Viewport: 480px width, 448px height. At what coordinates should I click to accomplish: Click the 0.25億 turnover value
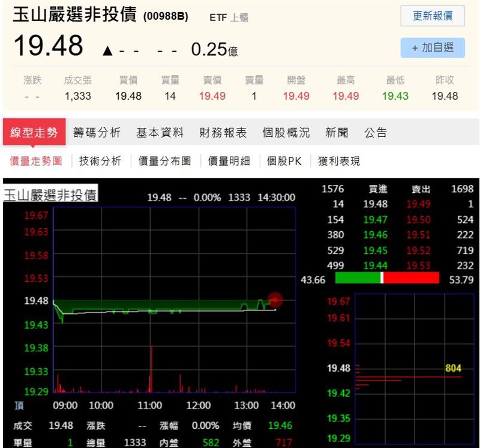[x=214, y=49]
